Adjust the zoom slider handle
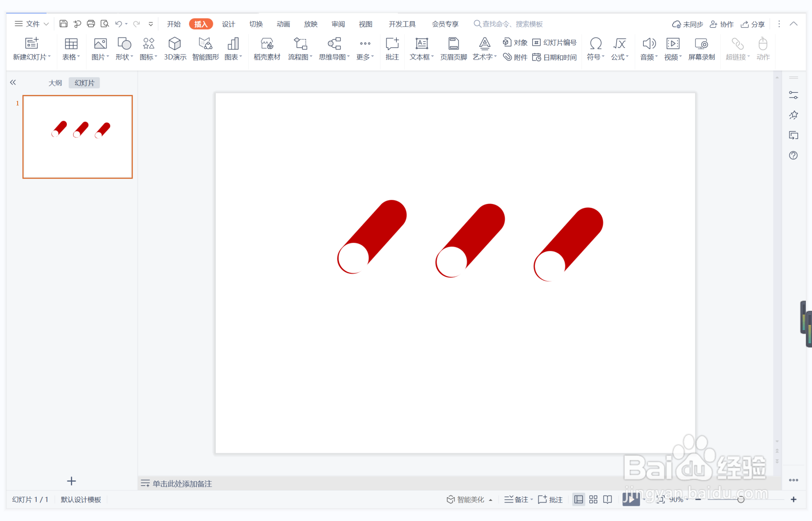This screenshot has width=812, height=521. (x=741, y=499)
